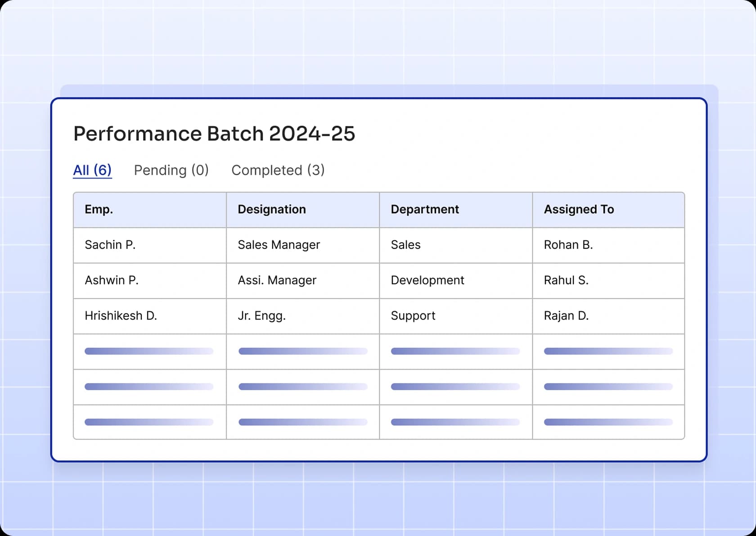Click assignee Rahul S.
This screenshot has height=536, width=756.
point(566,280)
